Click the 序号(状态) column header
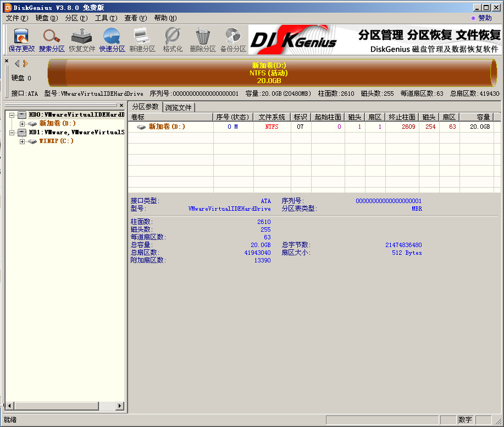 coord(233,117)
